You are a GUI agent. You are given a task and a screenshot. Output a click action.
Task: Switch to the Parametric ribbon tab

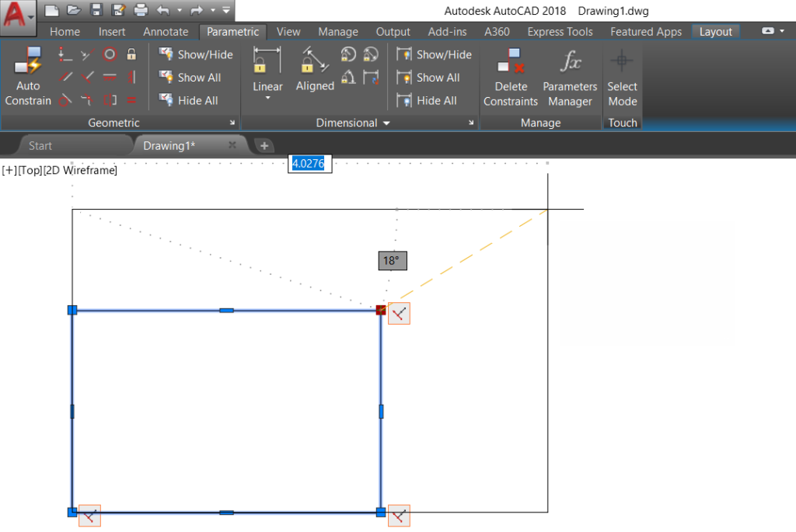(233, 31)
